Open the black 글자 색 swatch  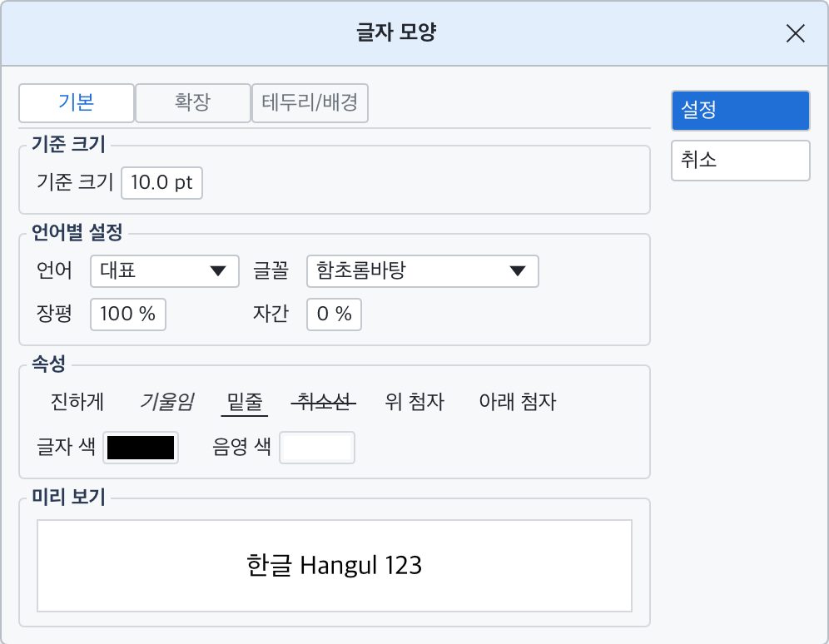pyautogui.click(x=141, y=448)
